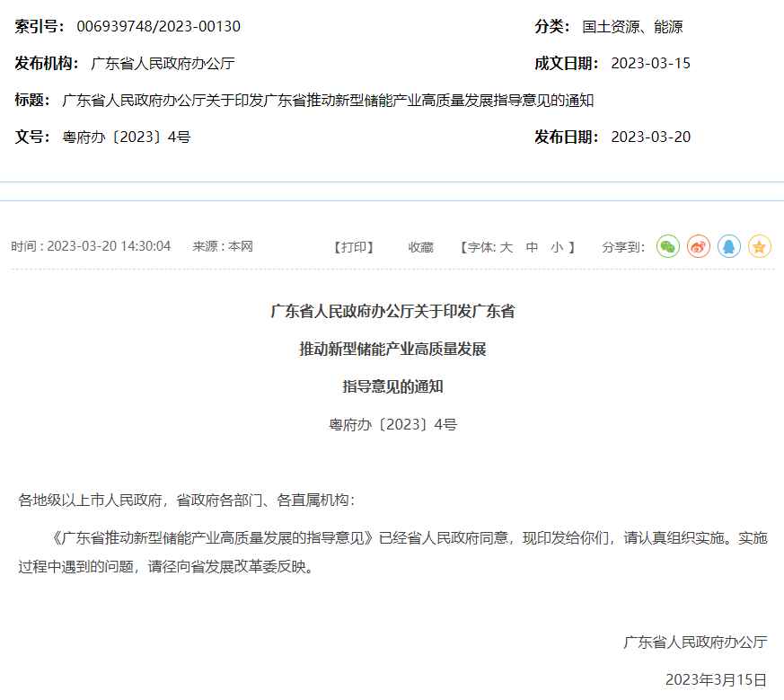This screenshot has height=700, width=784.
Task: Click the green WeChat circle icon
Action: [x=667, y=246]
